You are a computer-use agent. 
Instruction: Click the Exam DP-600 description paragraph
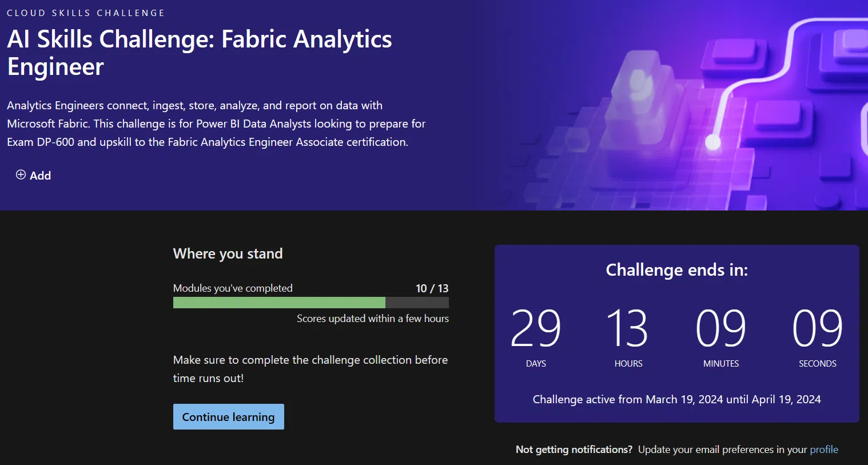(216, 124)
